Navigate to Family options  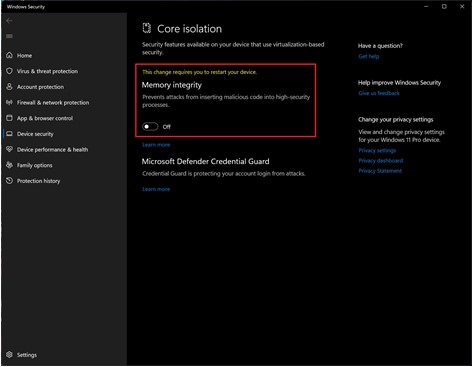pyautogui.click(x=35, y=165)
